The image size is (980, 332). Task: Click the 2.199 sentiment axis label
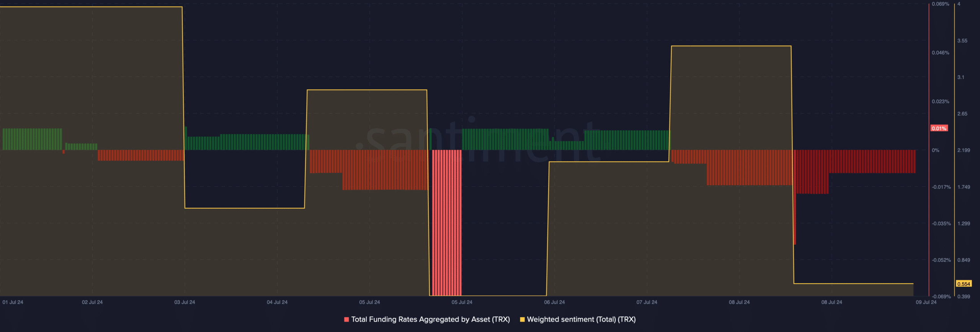coord(964,150)
